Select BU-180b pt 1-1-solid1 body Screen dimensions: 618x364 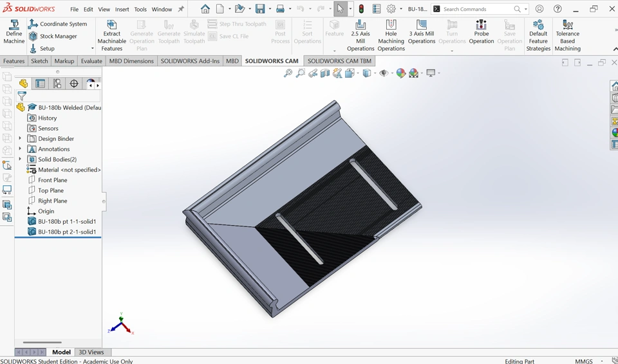[x=62, y=221]
